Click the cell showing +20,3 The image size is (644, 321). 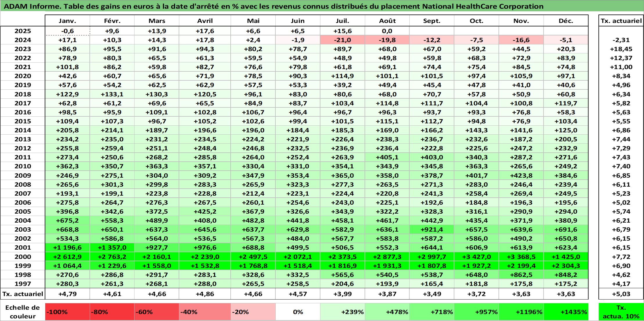click(x=566, y=49)
